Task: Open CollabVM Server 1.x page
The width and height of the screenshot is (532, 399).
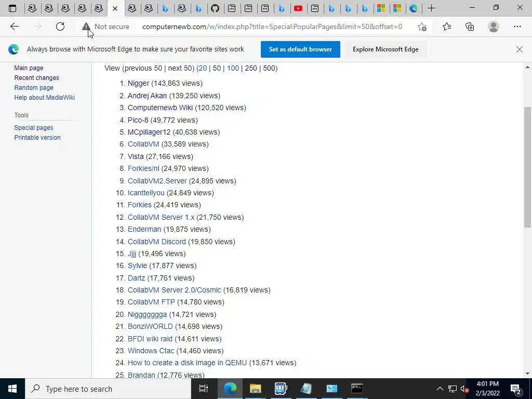Action: 161,217
